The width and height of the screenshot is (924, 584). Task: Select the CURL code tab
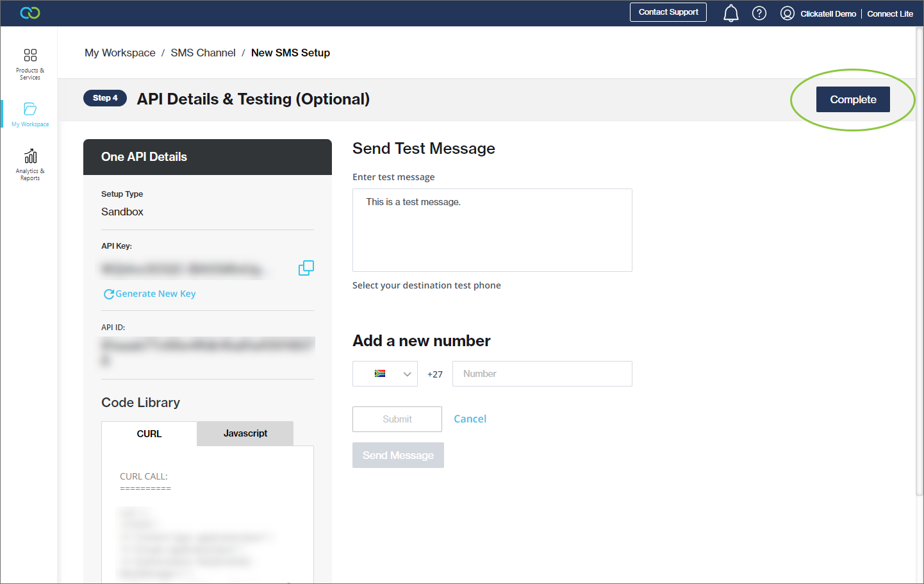pos(149,434)
